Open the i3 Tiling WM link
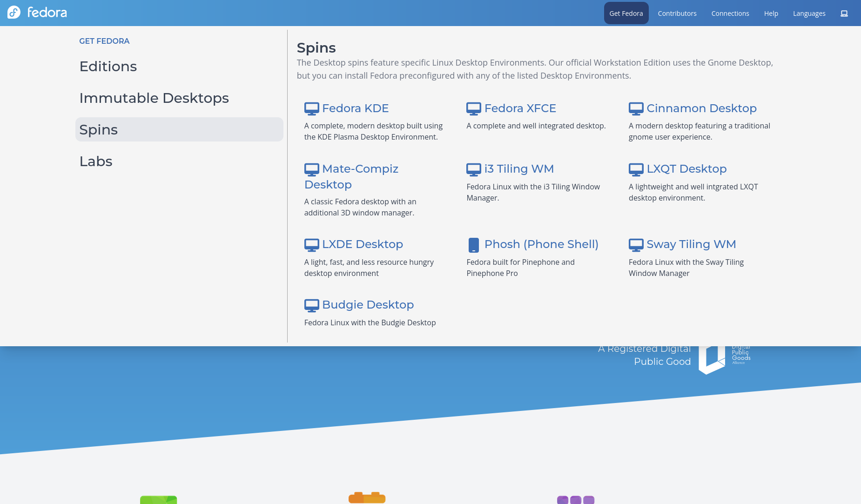This screenshot has width=861, height=504. (x=519, y=169)
